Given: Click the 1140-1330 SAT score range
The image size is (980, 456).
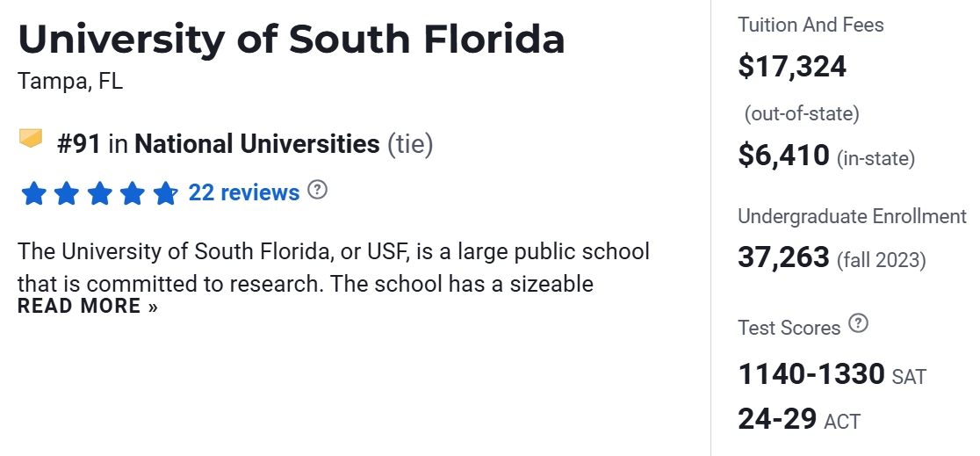Looking at the screenshot, I should click(x=811, y=374).
